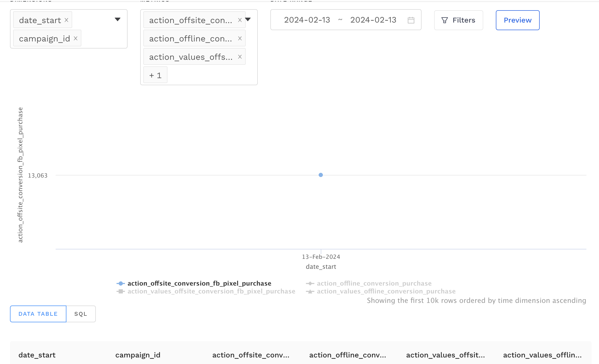The image size is (599, 364).
Task: Switch to the SQL tab
Action: point(81,314)
